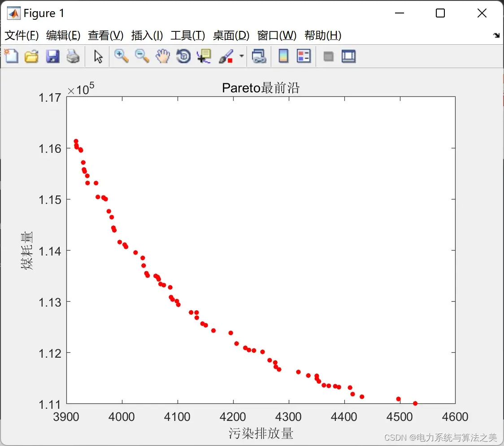This screenshot has width=504, height=446.
Task: Activate the Zoom In magnifier tool
Action: (x=121, y=56)
